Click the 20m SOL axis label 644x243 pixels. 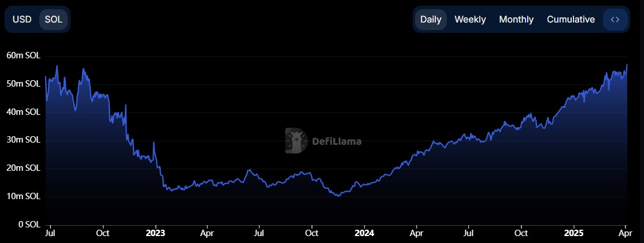(x=24, y=169)
